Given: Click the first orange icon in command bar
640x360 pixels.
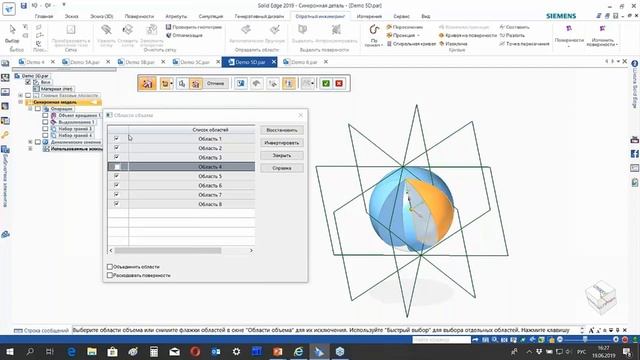Looking at the screenshot, I should coord(147,84).
